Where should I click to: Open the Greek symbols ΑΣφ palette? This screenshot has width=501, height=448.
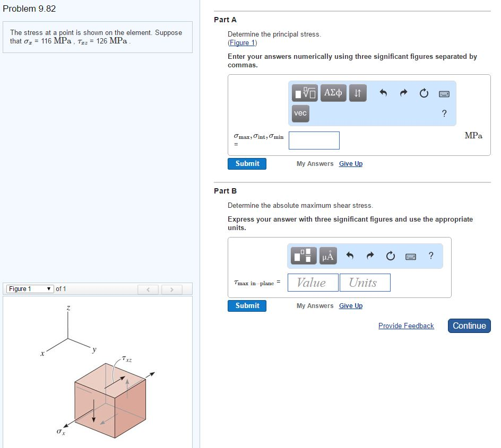333,93
